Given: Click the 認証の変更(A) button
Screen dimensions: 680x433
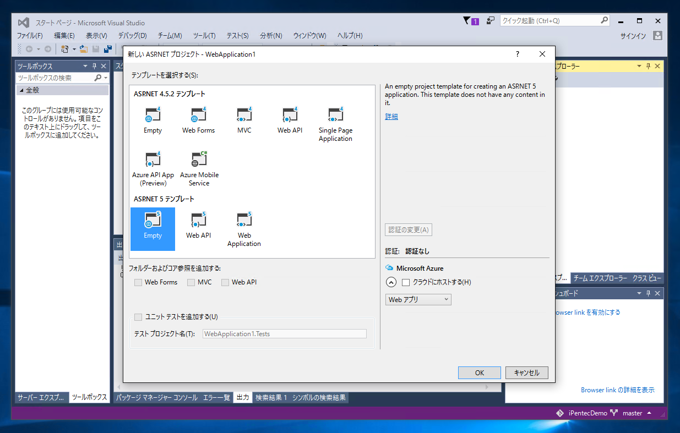Looking at the screenshot, I should pyautogui.click(x=408, y=230).
